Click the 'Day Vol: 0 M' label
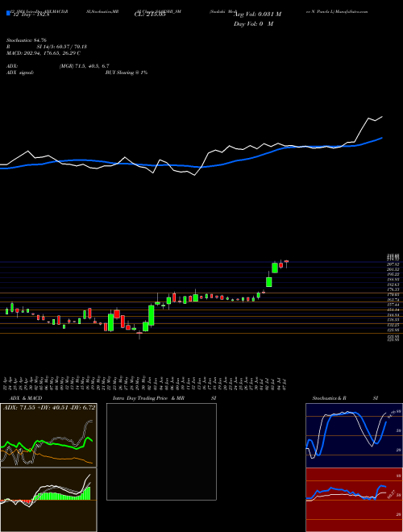This screenshot has height=532, width=403. click(x=253, y=24)
